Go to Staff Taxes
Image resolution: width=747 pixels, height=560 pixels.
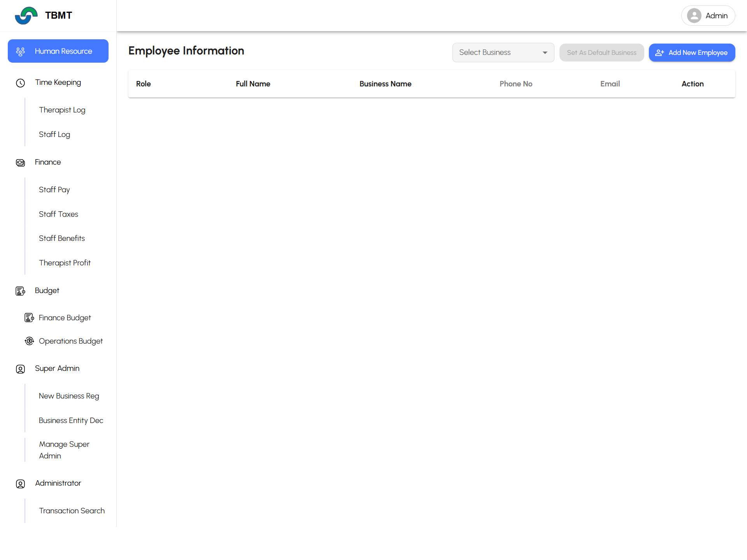pyautogui.click(x=58, y=214)
